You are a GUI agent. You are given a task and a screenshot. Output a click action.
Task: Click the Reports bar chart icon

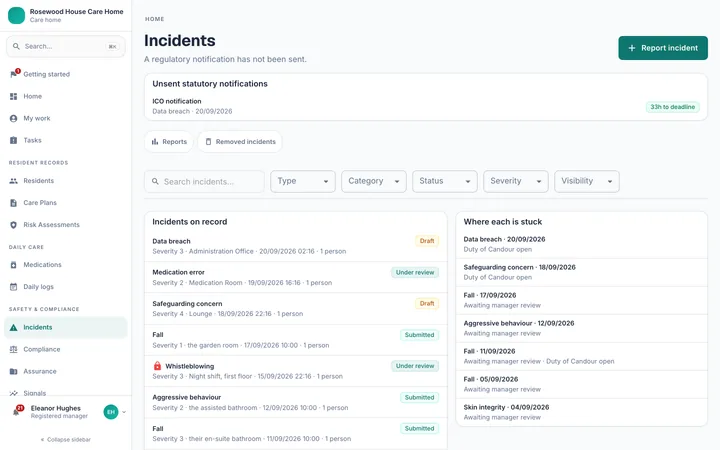coord(155,142)
